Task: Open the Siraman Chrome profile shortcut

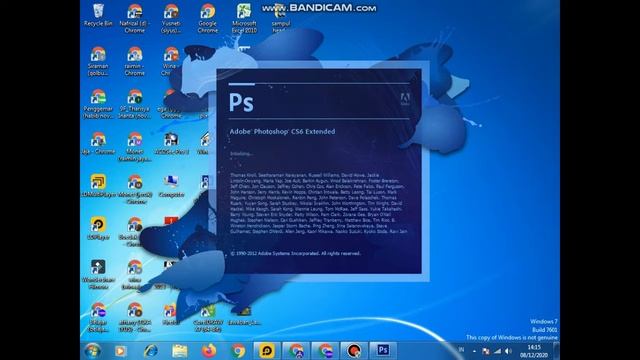Action: 98,61
